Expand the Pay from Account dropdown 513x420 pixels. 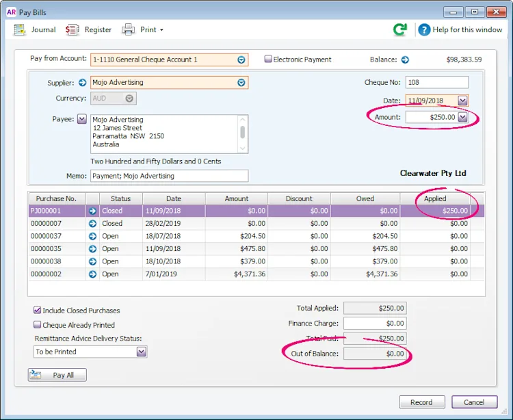(x=241, y=60)
